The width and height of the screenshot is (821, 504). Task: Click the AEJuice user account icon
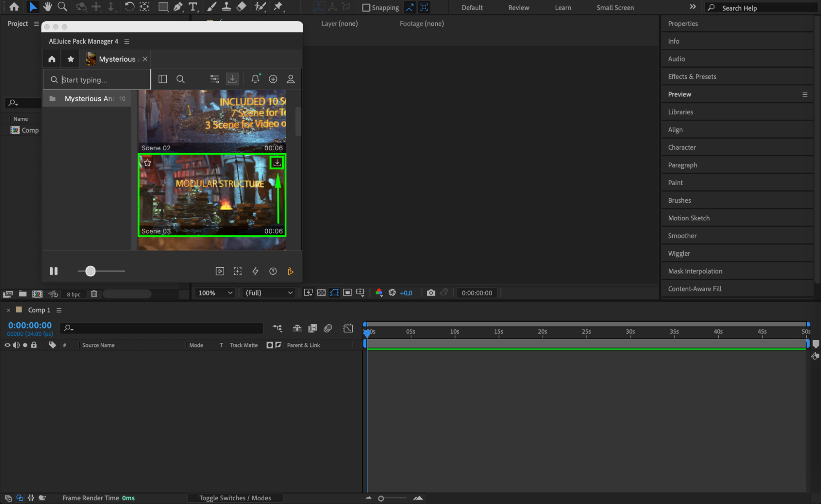click(290, 79)
